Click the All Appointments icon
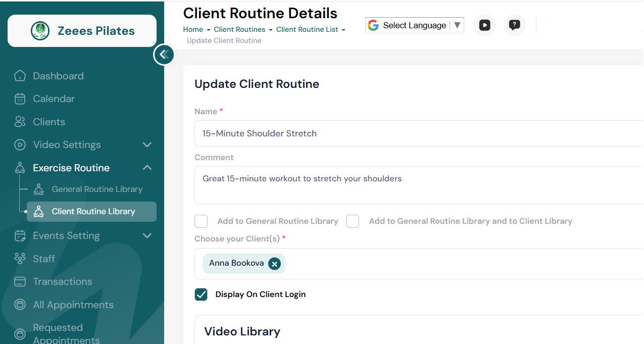This screenshot has height=344, width=644. (20, 305)
